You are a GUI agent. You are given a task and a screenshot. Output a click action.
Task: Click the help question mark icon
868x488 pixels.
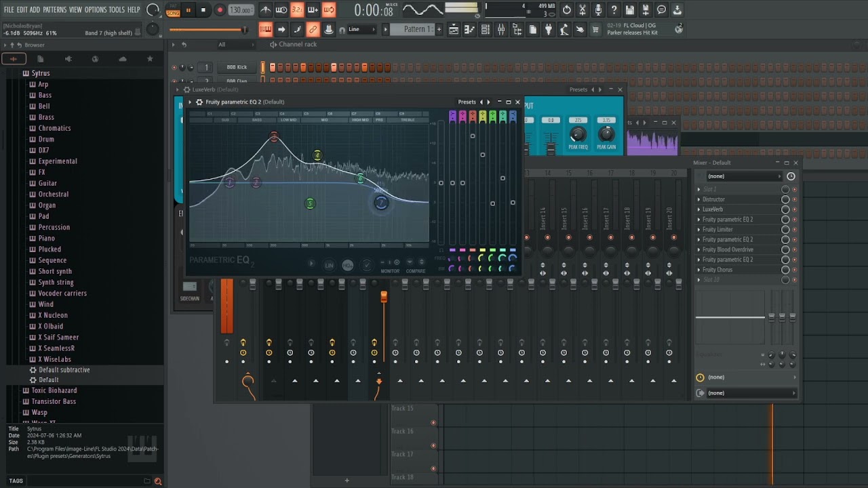pos(614,10)
